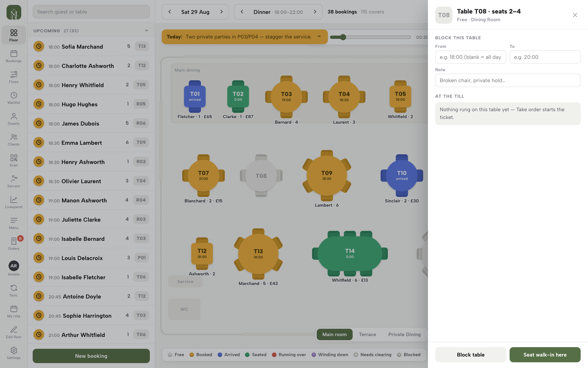Switch to Private Dining tab
Screen dimensions: 588x368
pyautogui.click(x=404, y=334)
